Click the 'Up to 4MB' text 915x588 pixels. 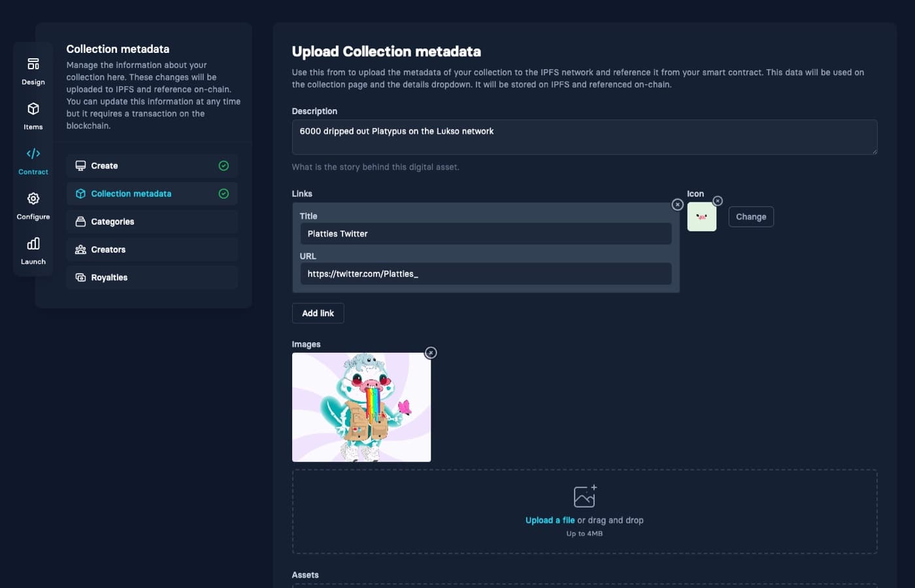pyautogui.click(x=584, y=534)
